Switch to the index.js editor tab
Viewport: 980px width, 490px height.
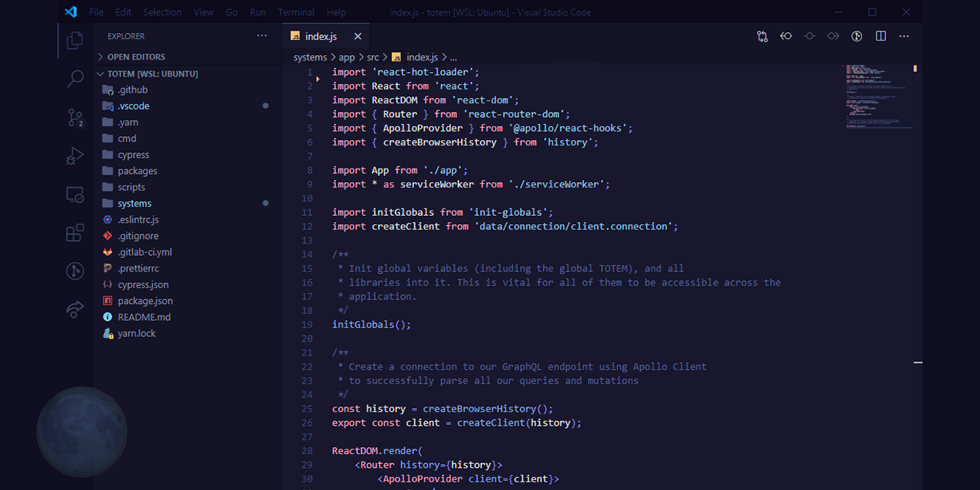point(320,35)
